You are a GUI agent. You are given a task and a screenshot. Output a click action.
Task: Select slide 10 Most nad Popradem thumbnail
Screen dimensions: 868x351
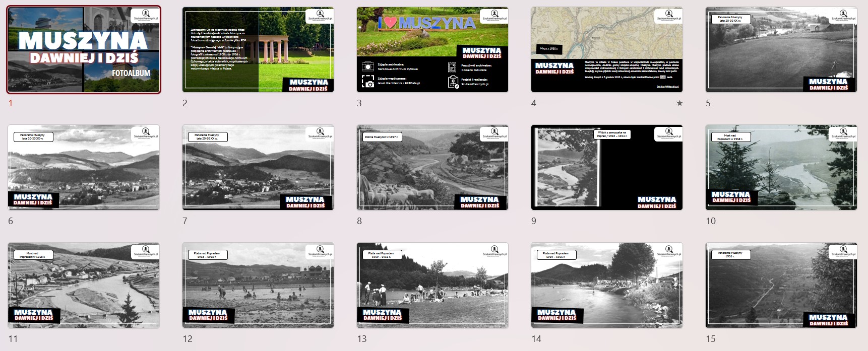[781, 167]
